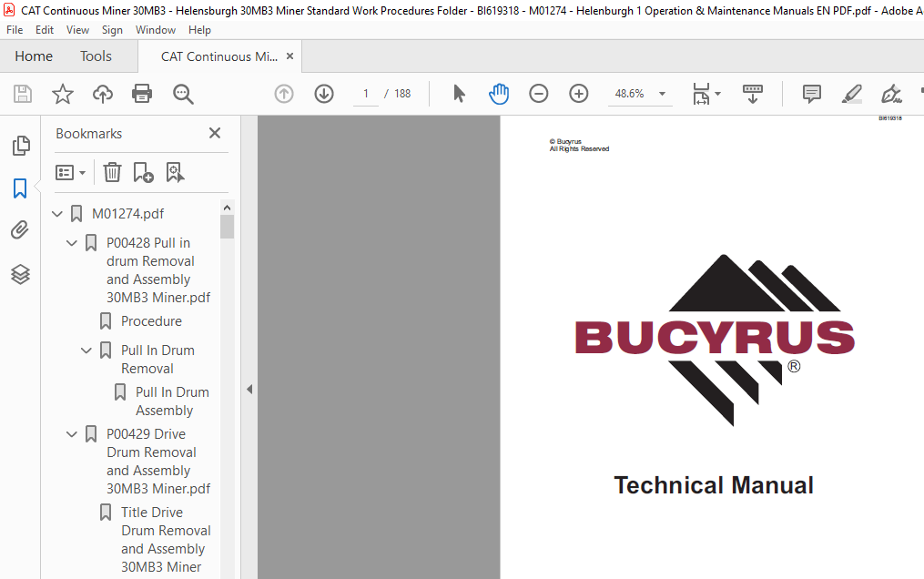The width and height of the screenshot is (924, 579).
Task: Select the highlight text pen
Action: (x=851, y=94)
